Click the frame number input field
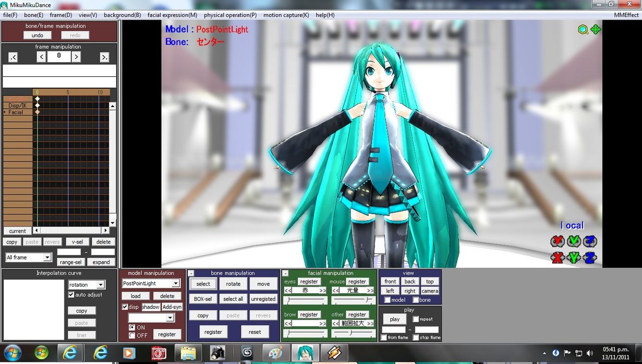 58,55
